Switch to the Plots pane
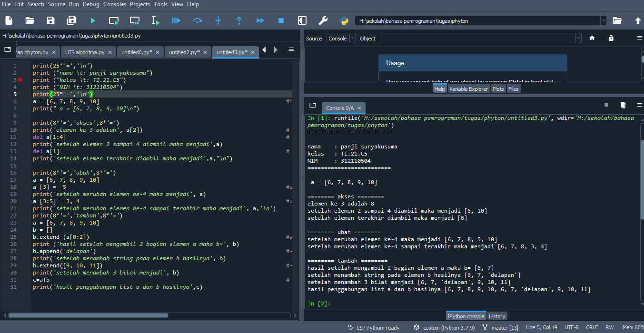The image size is (644, 333). pos(498,89)
